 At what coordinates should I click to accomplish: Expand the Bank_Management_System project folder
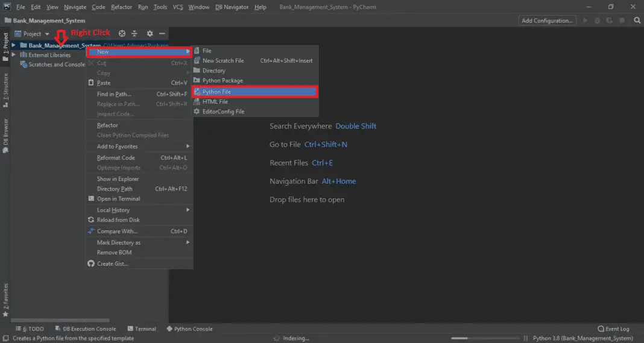coord(14,45)
